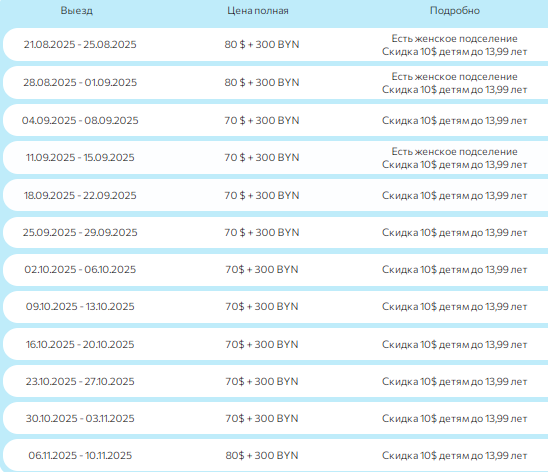The width and height of the screenshot is (548, 472).
Task: Select the 21.08.2025 - 25.08.2025 departure row
Action: pos(276,45)
